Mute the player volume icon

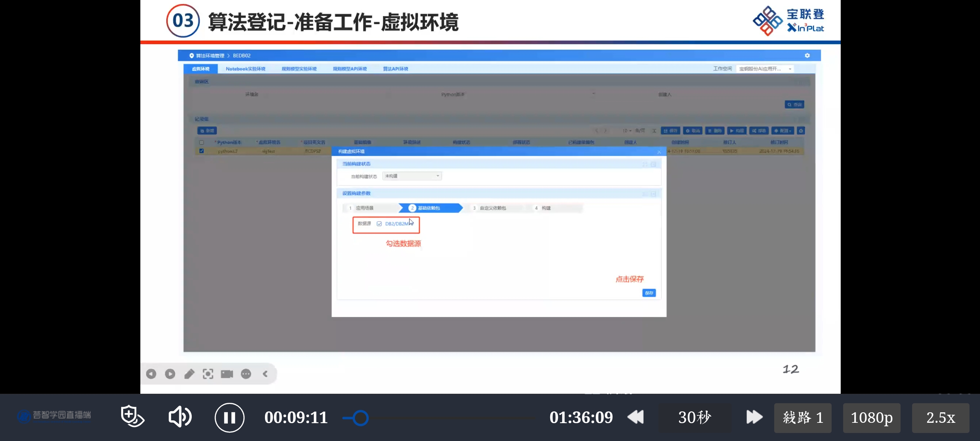[180, 416]
